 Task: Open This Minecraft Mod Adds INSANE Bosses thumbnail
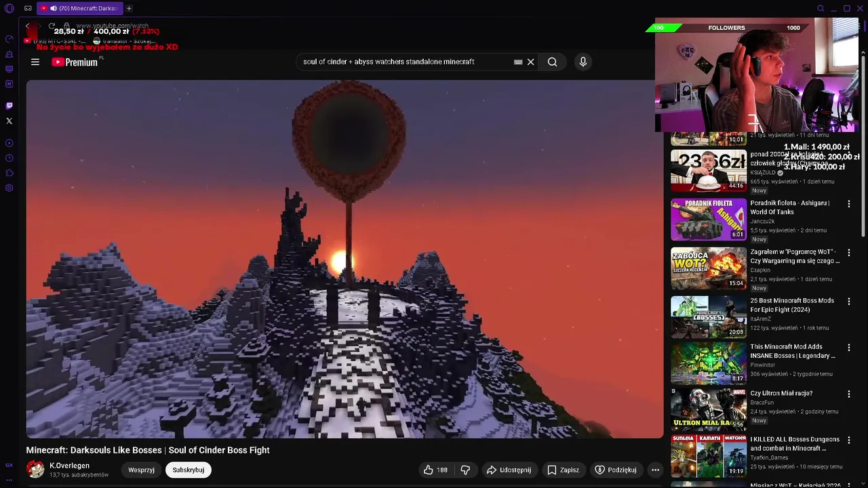709,363
